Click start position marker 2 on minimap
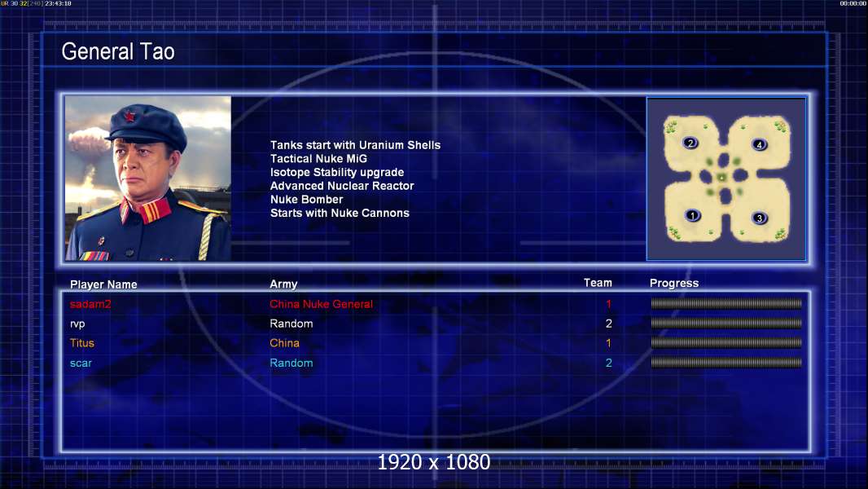Screen dimensions: 868x489 tap(690, 143)
